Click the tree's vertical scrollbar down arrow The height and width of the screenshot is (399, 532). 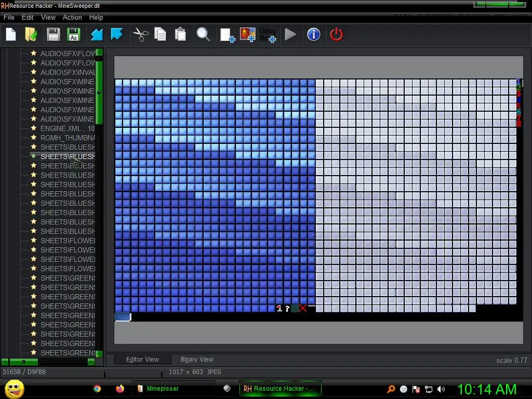click(99, 354)
